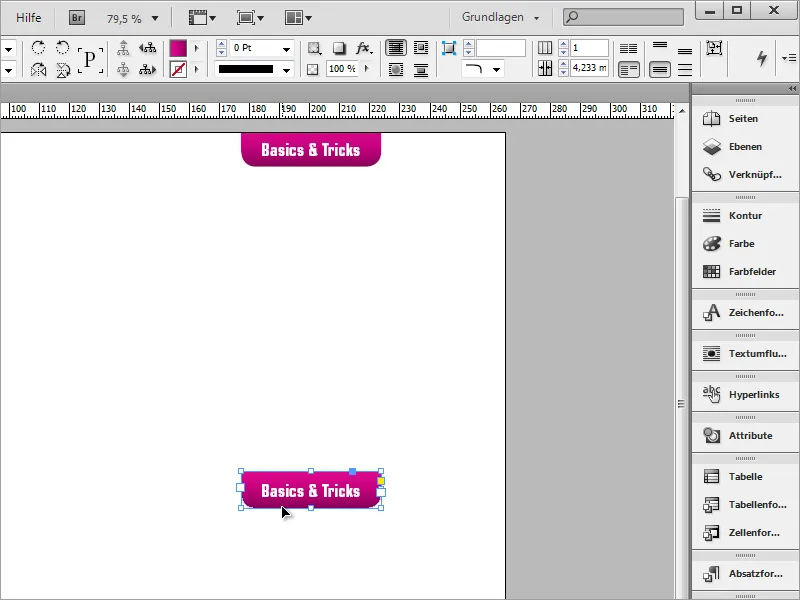The height and width of the screenshot is (600, 800).
Task: Open the view options dropdown
Action: coord(202,18)
